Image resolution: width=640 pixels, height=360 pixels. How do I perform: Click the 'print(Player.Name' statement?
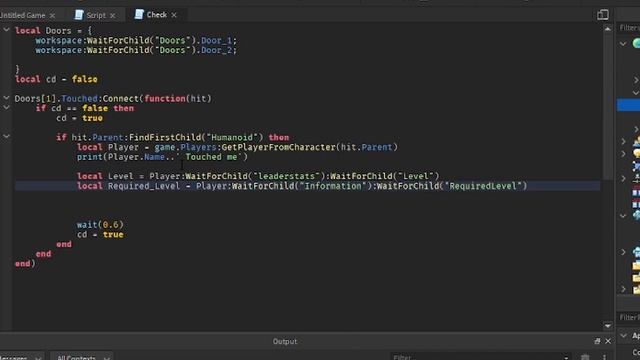121,157
